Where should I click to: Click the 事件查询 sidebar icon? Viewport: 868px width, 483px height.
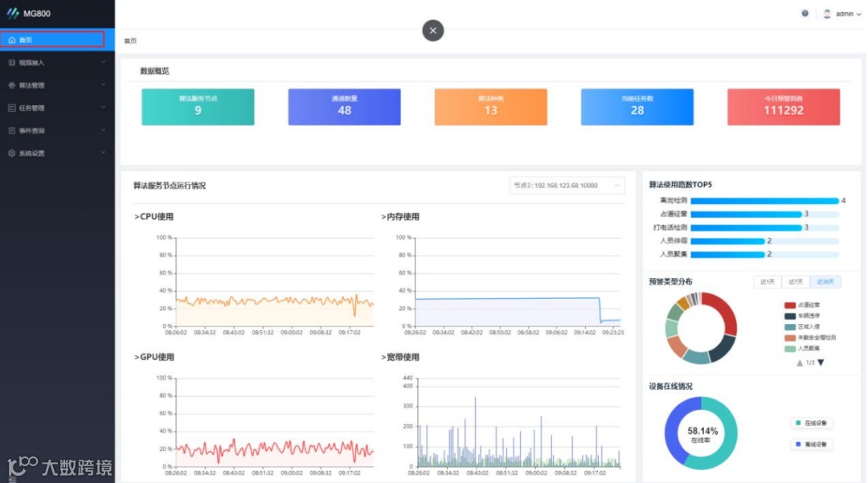click(x=11, y=130)
